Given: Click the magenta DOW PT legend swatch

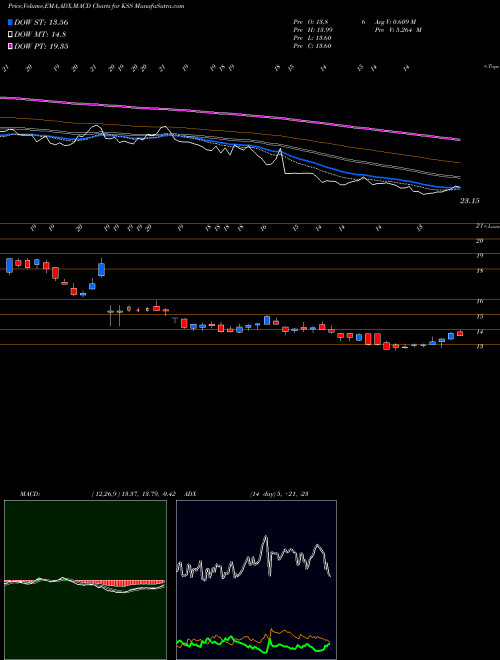Looking at the screenshot, I should 11,46.
